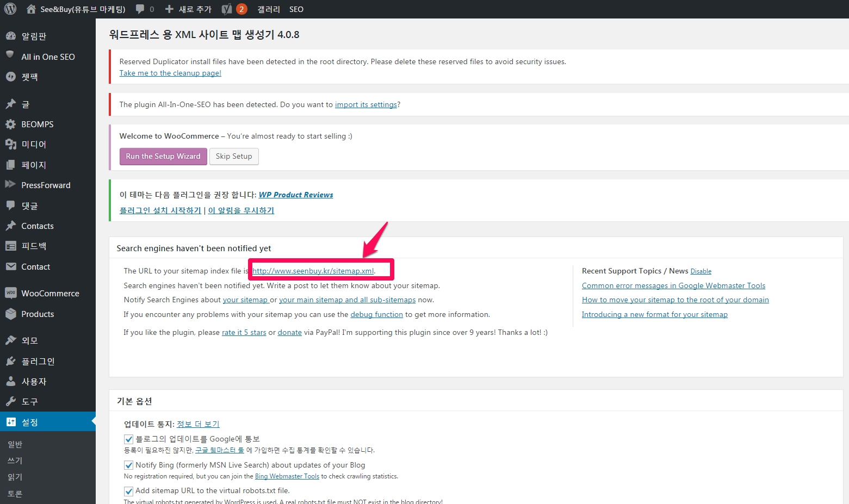The height and width of the screenshot is (504, 849).
Task: Click the Products box icon
Action: 11,314
